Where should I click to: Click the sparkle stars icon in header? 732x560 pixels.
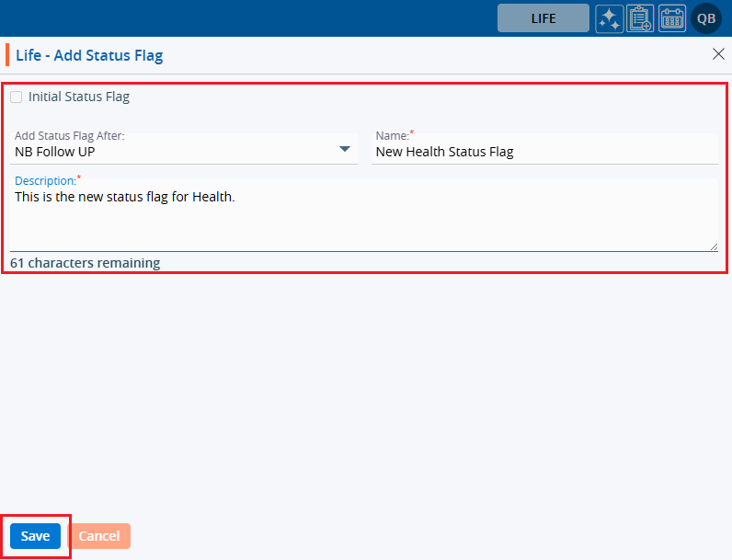tap(609, 18)
